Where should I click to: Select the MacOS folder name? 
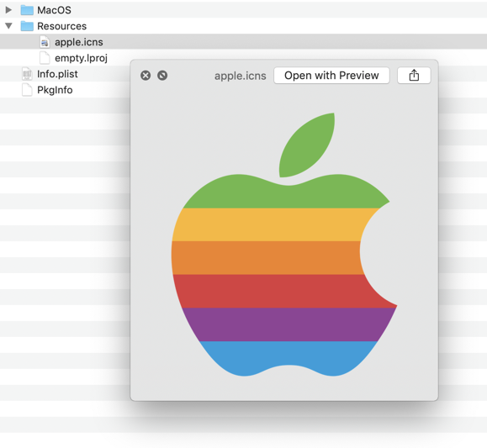(x=54, y=10)
